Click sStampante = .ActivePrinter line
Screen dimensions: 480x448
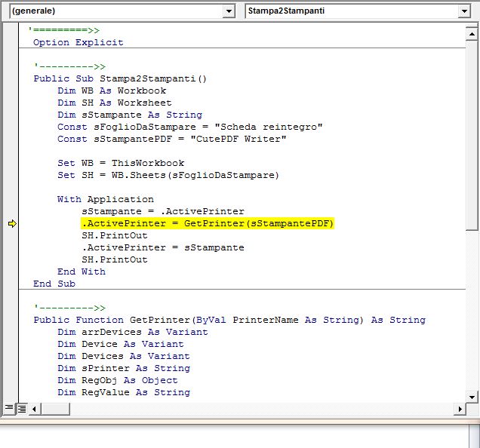[x=163, y=211]
